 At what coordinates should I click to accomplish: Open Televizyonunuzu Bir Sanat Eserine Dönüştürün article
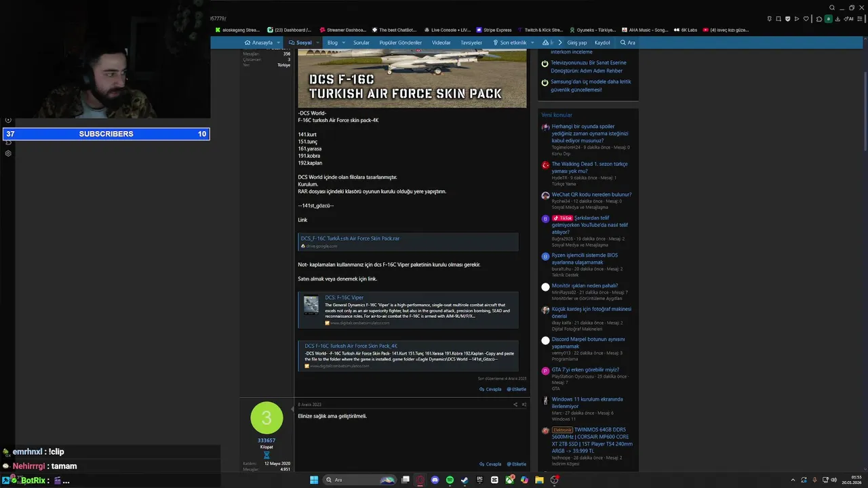pyautogui.click(x=589, y=66)
